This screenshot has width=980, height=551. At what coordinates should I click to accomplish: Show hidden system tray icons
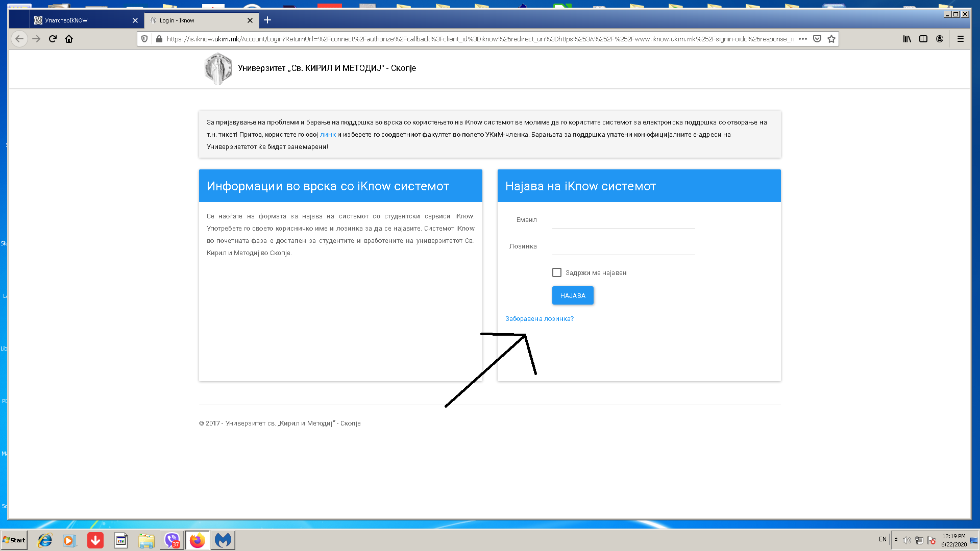(x=896, y=540)
